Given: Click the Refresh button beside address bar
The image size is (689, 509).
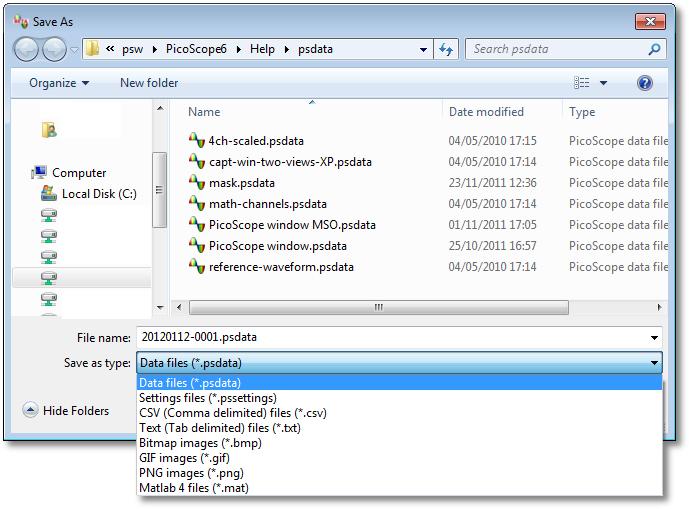Looking at the screenshot, I should (x=446, y=49).
